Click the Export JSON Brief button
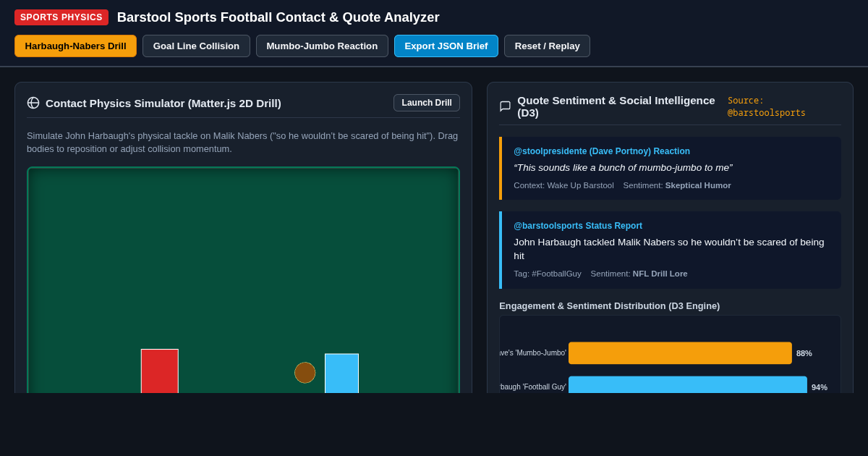 446,46
